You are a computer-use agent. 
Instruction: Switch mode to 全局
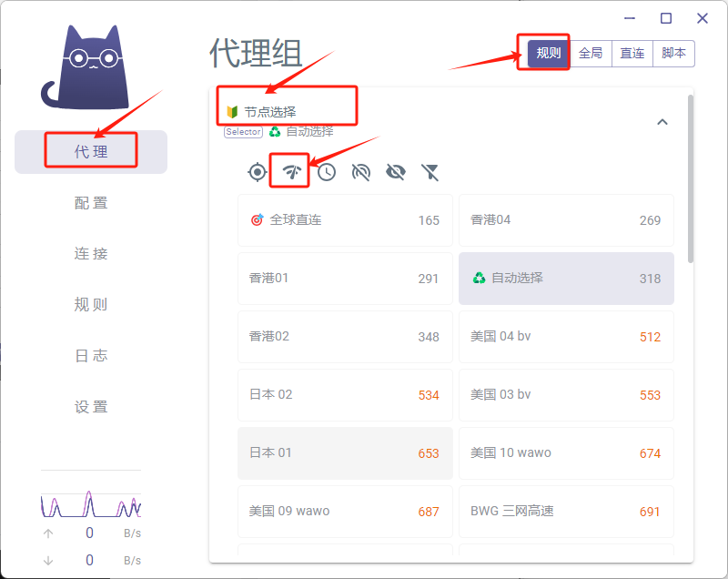click(x=591, y=54)
